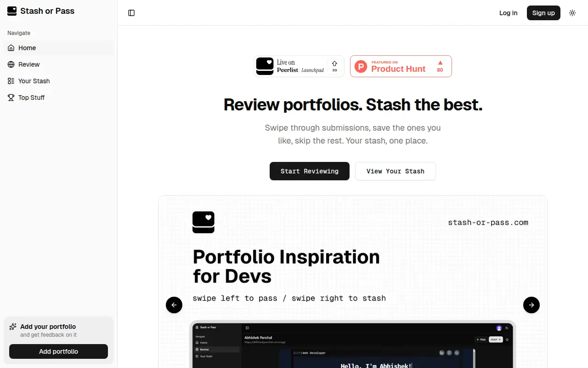Viewport: 588px width, 368px height.
Task: Click the Stash or Pass logo icon
Action: pyautogui.click(x=12, y=11)
